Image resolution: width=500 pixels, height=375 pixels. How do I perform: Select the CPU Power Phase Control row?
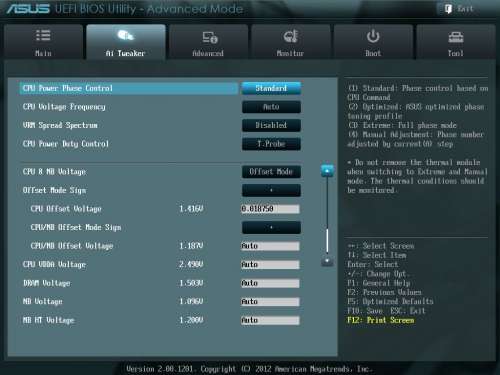(x=128, y=88)
